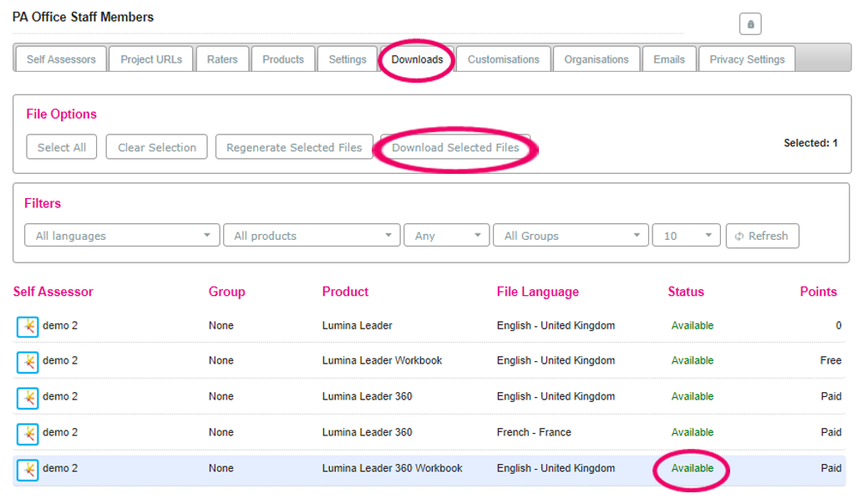Screen dimensions: 868x499
Task: Open the Emails tab
Action: [x=668, y=59]
